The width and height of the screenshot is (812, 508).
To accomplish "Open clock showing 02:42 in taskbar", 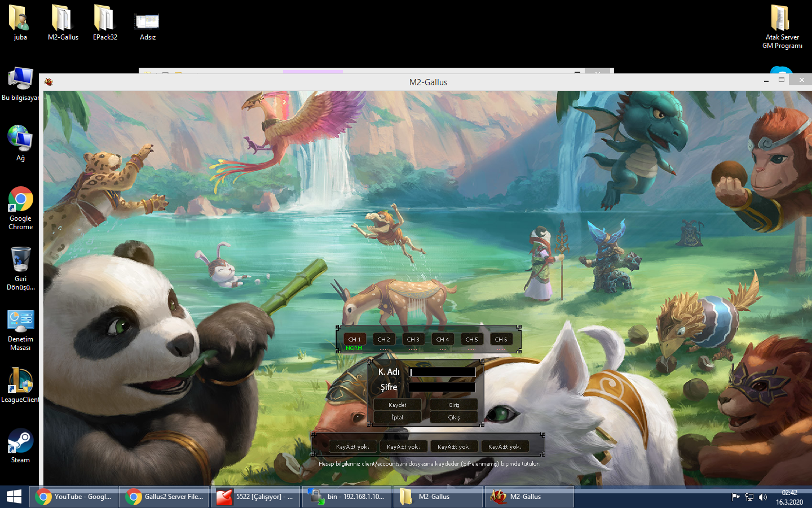I will [x=789, y=497].
